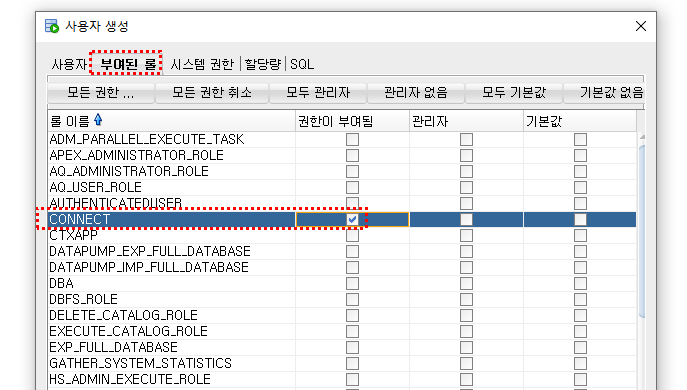
Task: Select the DBA role name
Action: tap(61, 284)
